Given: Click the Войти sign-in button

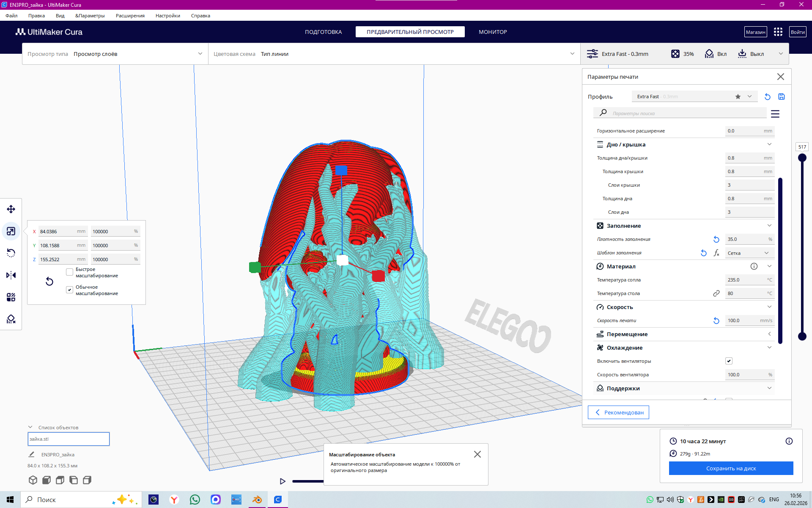Looking at the screenshot, I should 798,32.
